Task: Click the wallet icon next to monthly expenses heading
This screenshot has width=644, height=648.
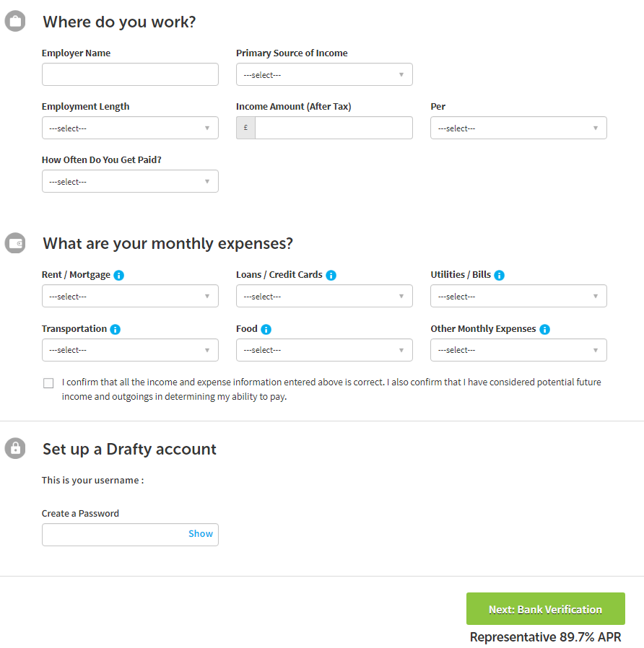Action: [x=15, y=243]
